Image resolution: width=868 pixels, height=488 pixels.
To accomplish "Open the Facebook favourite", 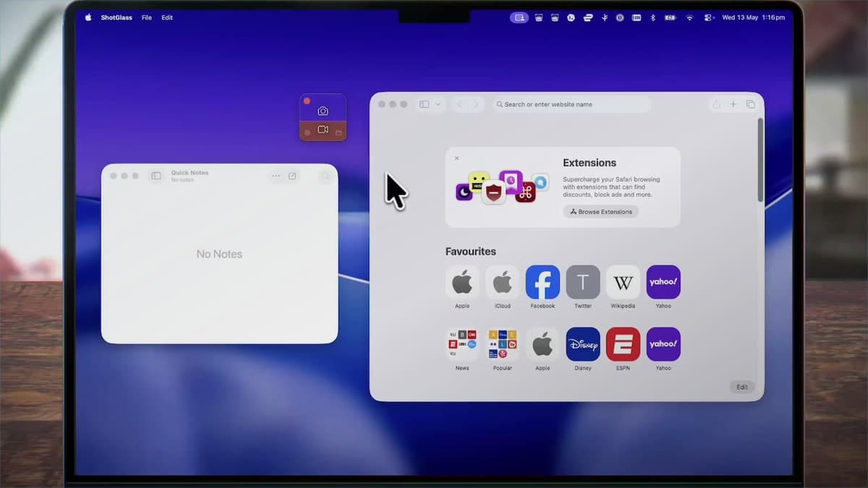I will pyautogui.click(x=542, y=282).
